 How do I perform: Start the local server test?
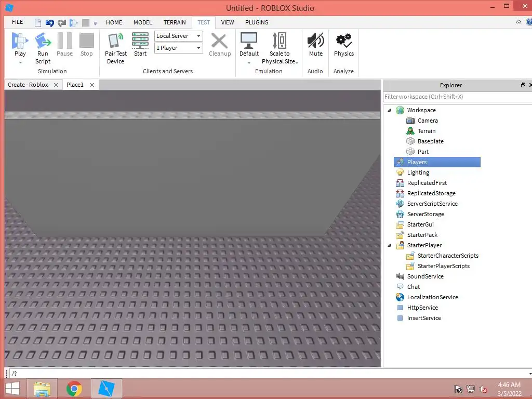click(140, 45)
